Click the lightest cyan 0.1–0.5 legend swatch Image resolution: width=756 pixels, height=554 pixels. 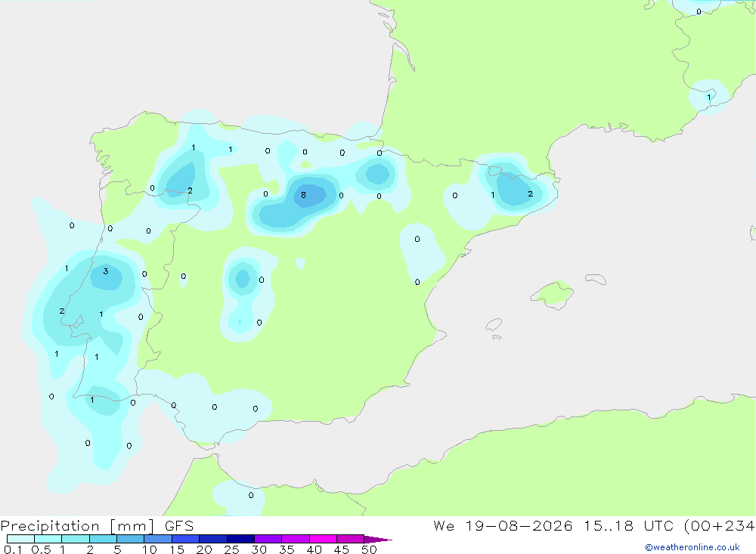pyautogui.click(x=20, y=539)
